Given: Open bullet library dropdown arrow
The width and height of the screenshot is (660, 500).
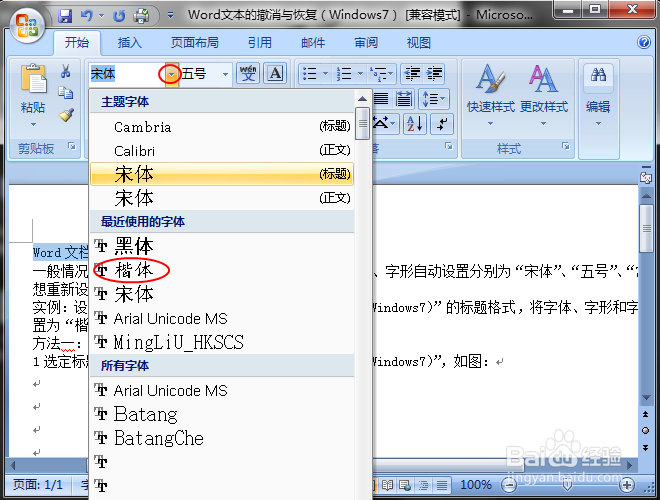Looking at the screenshot, I should pyautogui.click(x=325, y=74).
